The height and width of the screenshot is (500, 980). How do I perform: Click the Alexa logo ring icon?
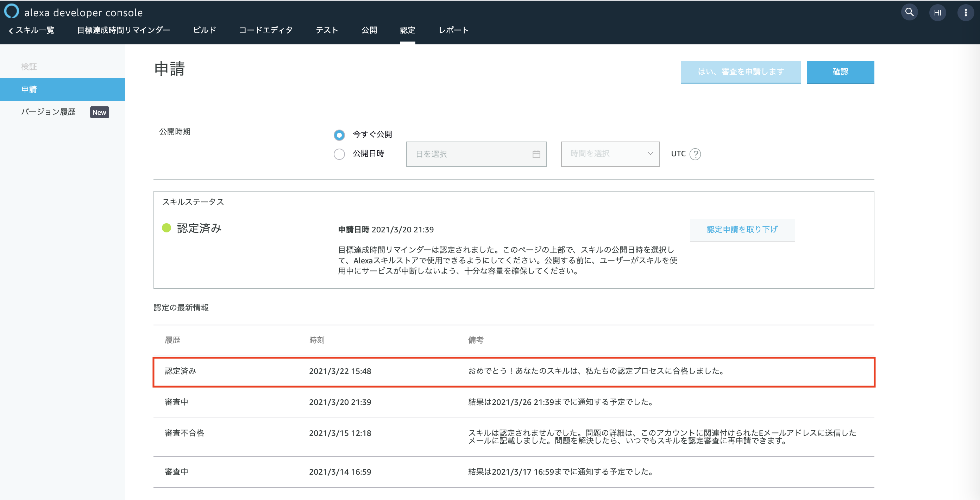(11, 11)
